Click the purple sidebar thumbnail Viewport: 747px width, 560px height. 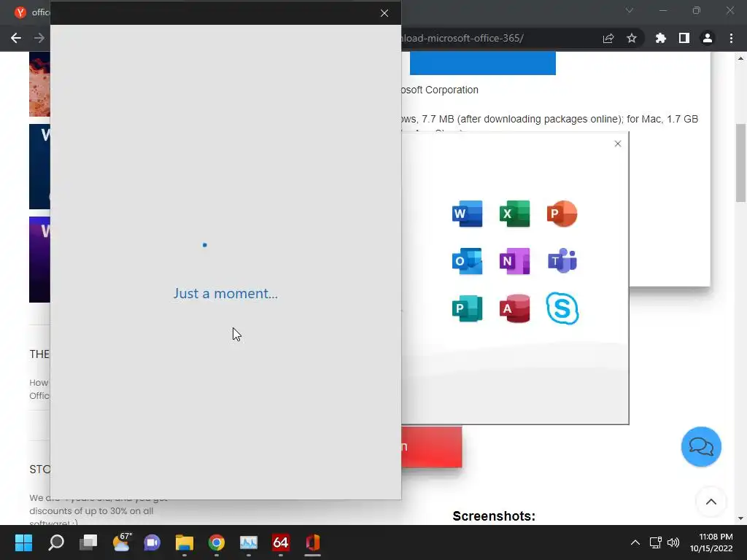pos(39,260)
